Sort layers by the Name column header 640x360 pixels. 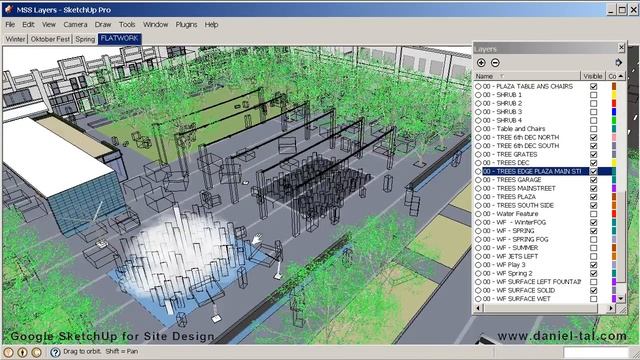coord(527,76)
